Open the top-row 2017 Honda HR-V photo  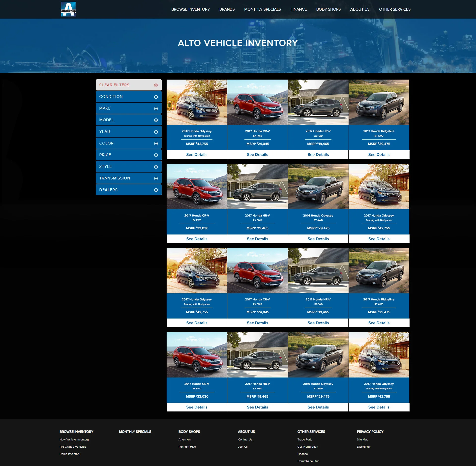coord(318,102)
